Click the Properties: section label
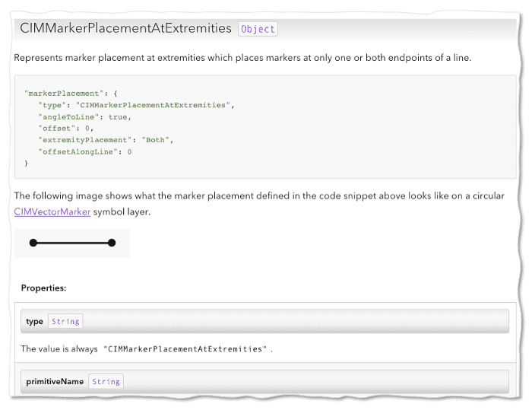 tap(43, 288)
